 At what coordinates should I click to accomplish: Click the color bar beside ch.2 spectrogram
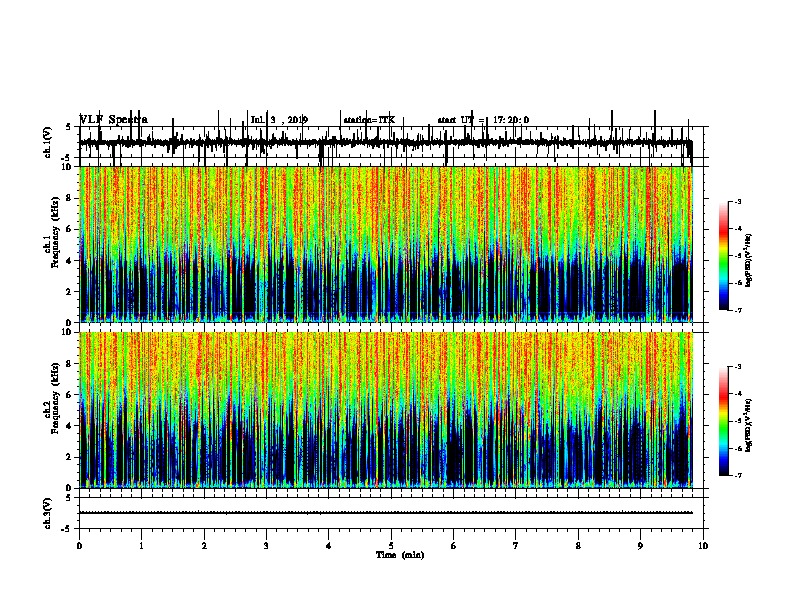pyautogui.click(x=724, y=421)
